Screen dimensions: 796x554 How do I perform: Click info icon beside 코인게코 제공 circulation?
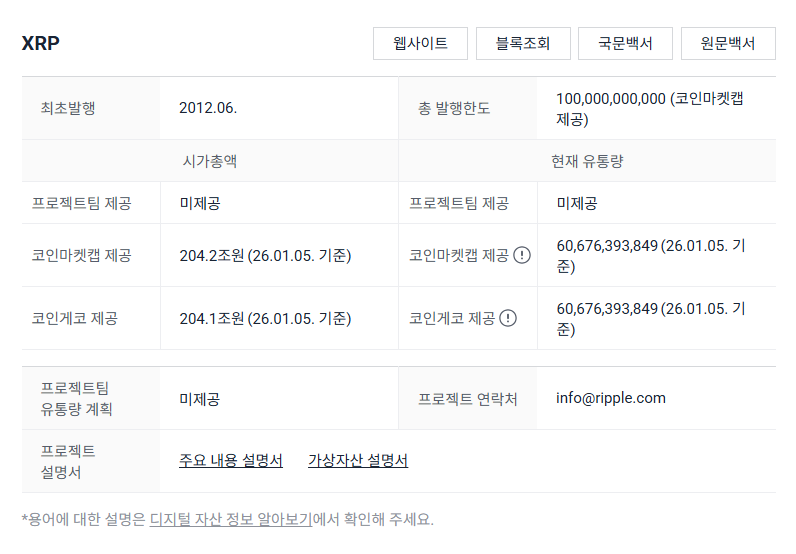[x=508, y=318]
